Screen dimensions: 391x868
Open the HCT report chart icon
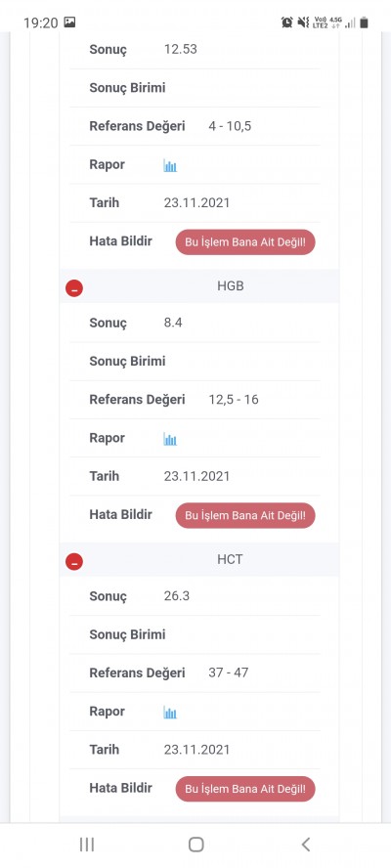pos(170,713)
